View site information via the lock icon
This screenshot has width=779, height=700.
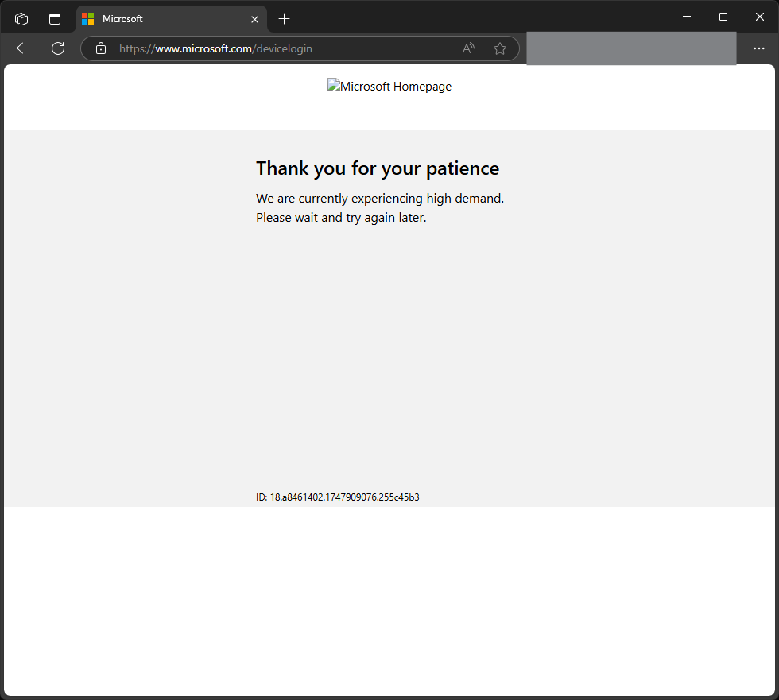click(101, 48)
